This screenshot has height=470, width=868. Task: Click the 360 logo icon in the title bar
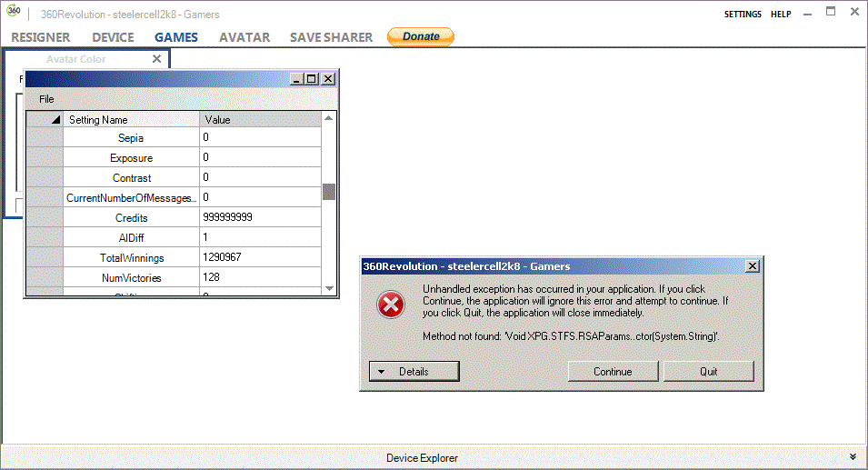(x=14, y=12)
